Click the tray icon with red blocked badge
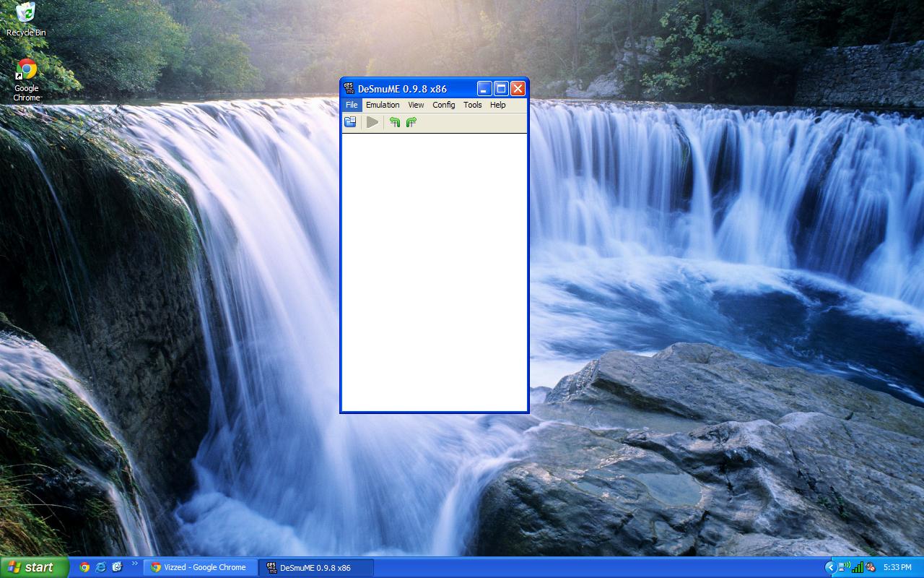 coord(871,567)
